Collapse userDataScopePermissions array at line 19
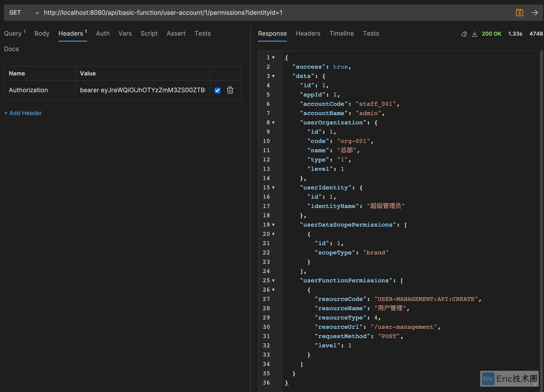The height and width of the screenshot is (392, 544). pyautogui.click(x=273, y=225)
